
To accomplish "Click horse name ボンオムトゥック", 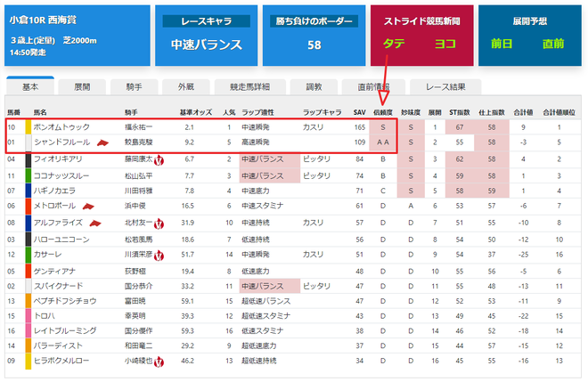I will coord(61,127).
